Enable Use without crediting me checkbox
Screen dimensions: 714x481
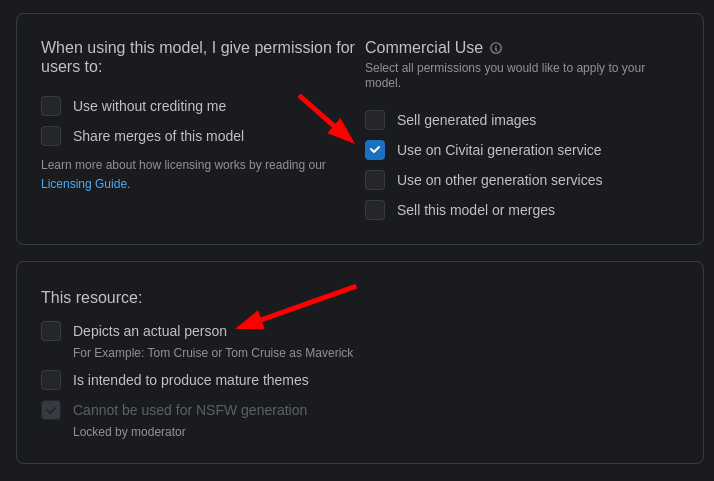(51, 106)
